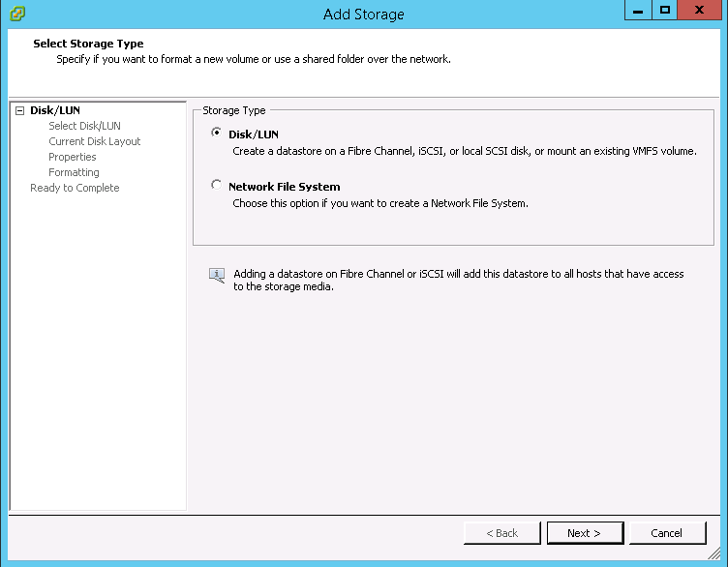
Task: Click the Fibre Channel datastore description text
Action: pyautogui.click(x=464, y=151)
